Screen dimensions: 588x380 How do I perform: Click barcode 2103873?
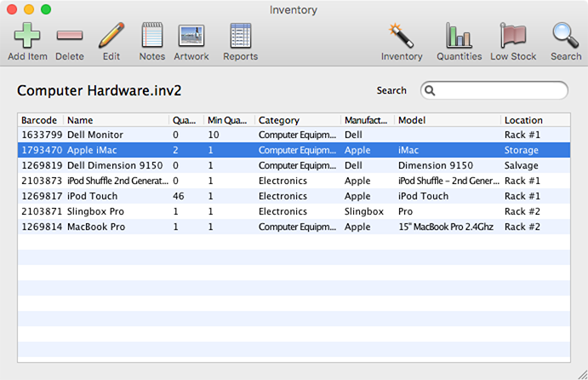(42, 181)
